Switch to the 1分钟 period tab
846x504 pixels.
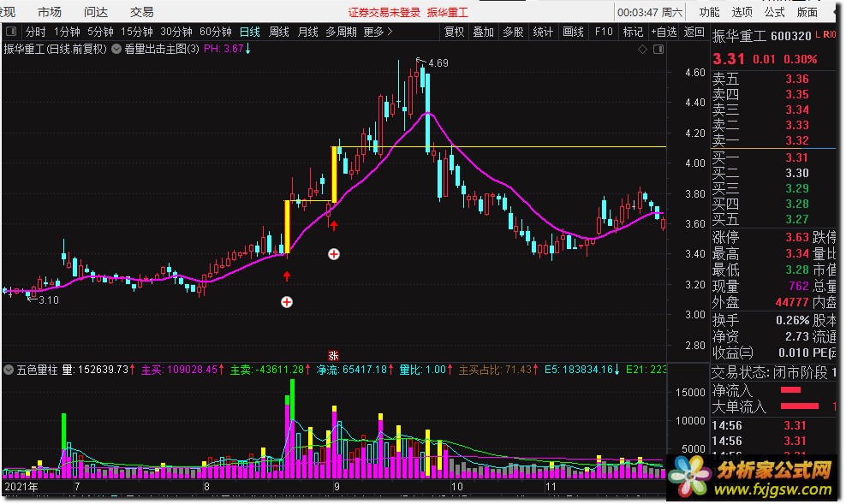[x=67, y=32]
